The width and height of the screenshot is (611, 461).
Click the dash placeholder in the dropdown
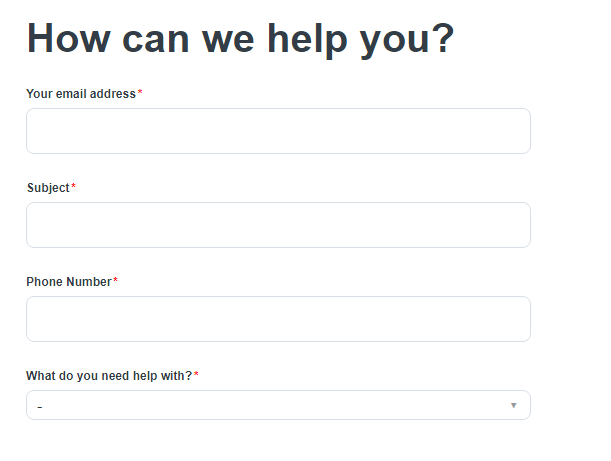coord(40,407)
